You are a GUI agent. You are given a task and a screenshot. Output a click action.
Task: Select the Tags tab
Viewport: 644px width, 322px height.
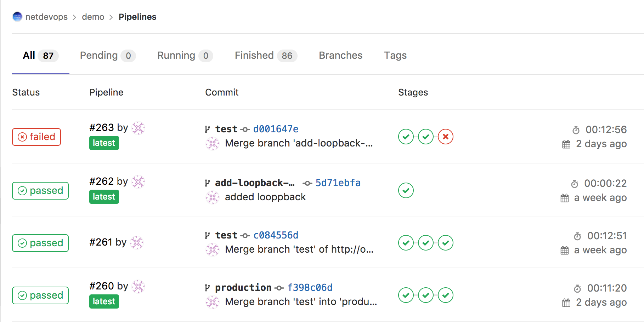click(x=395, y=56)
